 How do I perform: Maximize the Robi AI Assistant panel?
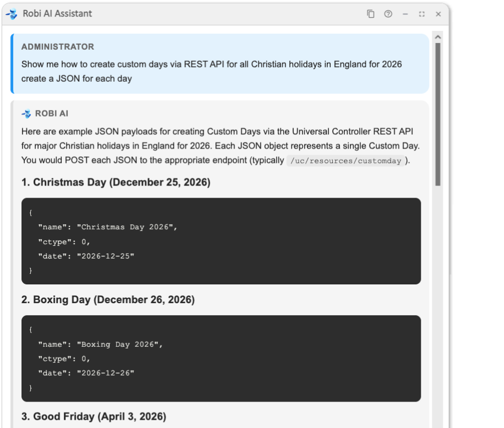click(x=422, y=14)
